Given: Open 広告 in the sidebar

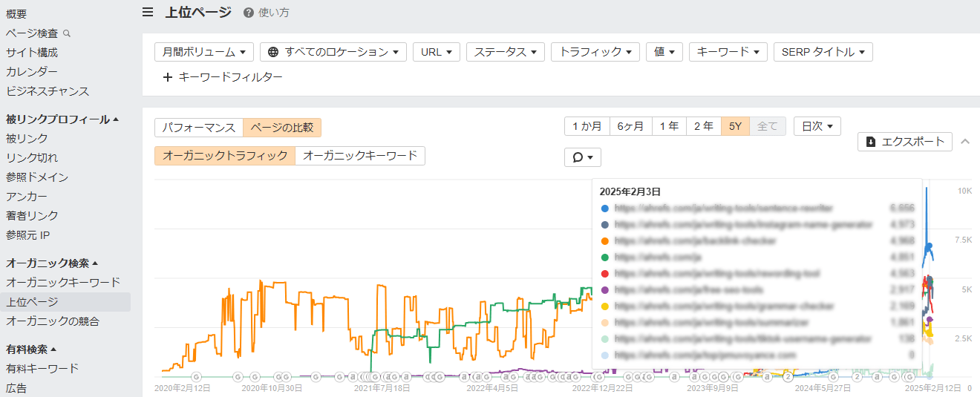Looking at the screenshot, I should click(x=16, y=388).
